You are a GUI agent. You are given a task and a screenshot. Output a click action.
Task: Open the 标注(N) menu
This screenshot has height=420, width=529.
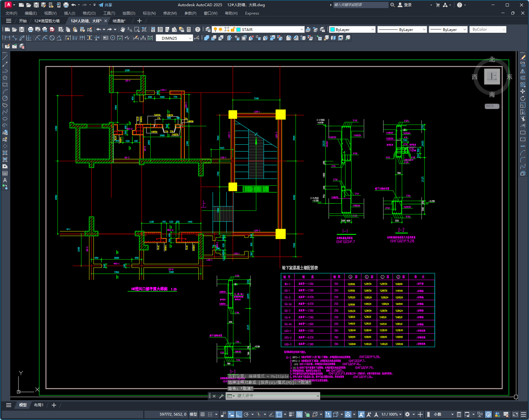tap(149, 13)
